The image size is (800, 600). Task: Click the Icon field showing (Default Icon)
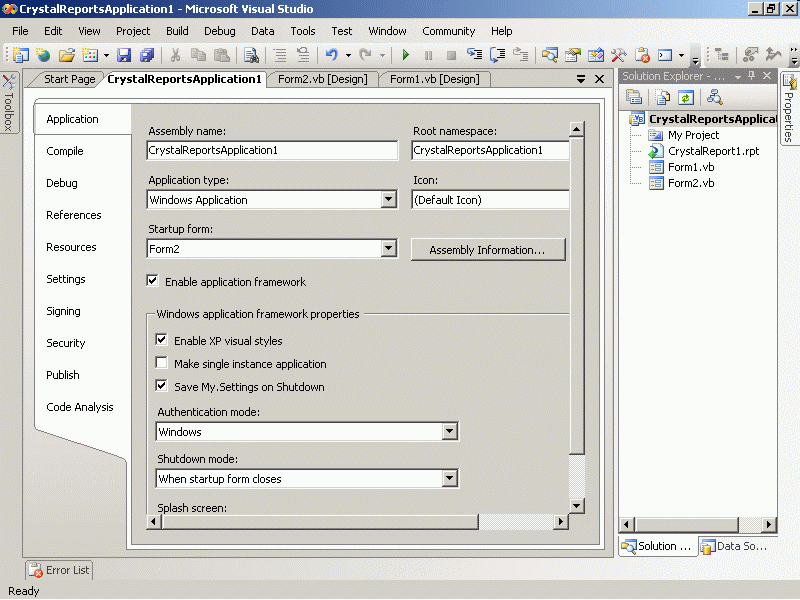[490, 199]
